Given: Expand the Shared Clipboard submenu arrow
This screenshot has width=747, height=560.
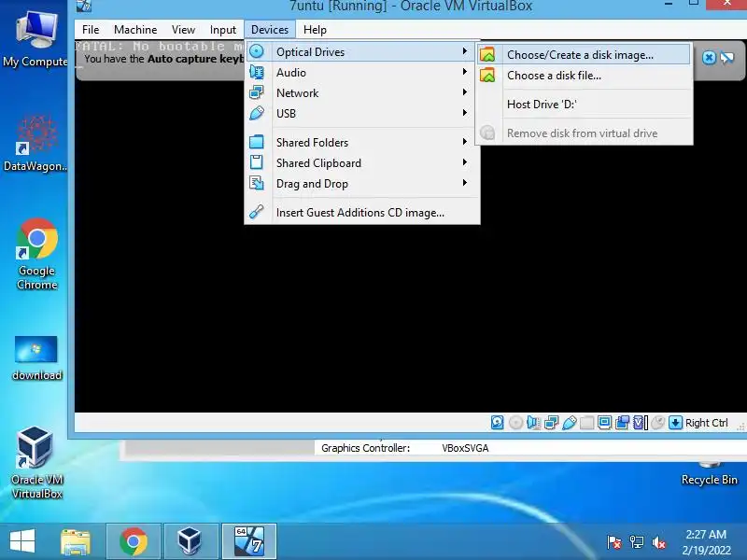Looking at the screenshot, I should 464,161.
